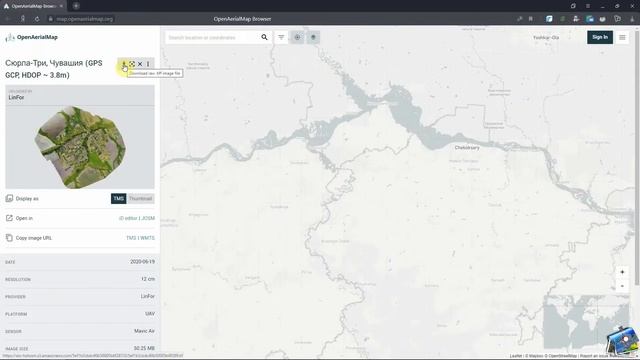Close the OpenAerialMap Browser tab
This screenshot has height=360, width=640.
tap(61, 6)
